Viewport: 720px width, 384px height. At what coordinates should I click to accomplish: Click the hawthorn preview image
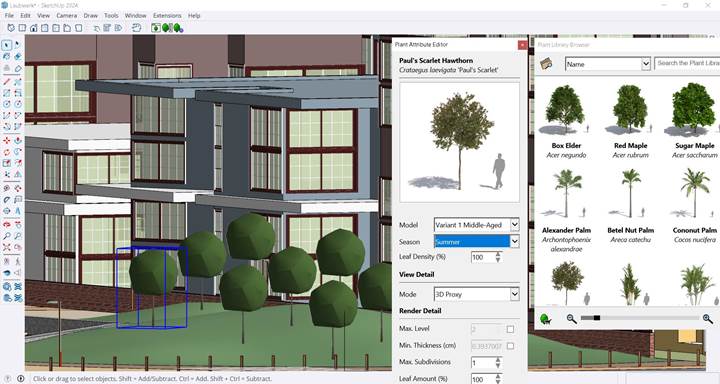click(x=460, y=142)
